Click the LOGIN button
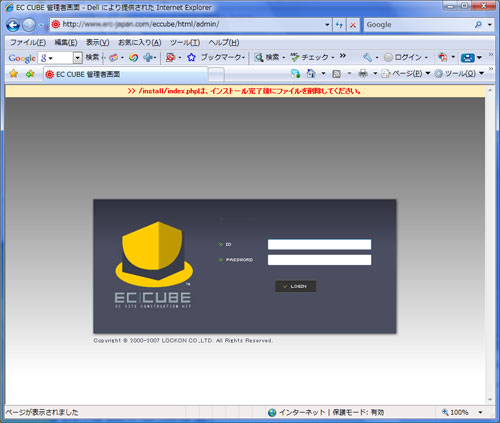The width and height of the screenshot is (500, 423). click(296, 286)
